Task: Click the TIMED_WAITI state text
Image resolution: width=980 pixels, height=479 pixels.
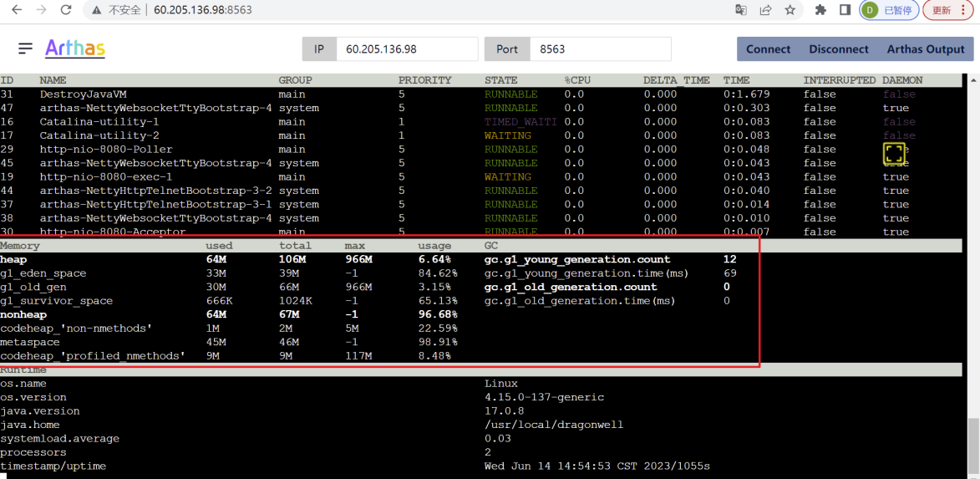Action: pyautogui.click(x=520, y=121)
